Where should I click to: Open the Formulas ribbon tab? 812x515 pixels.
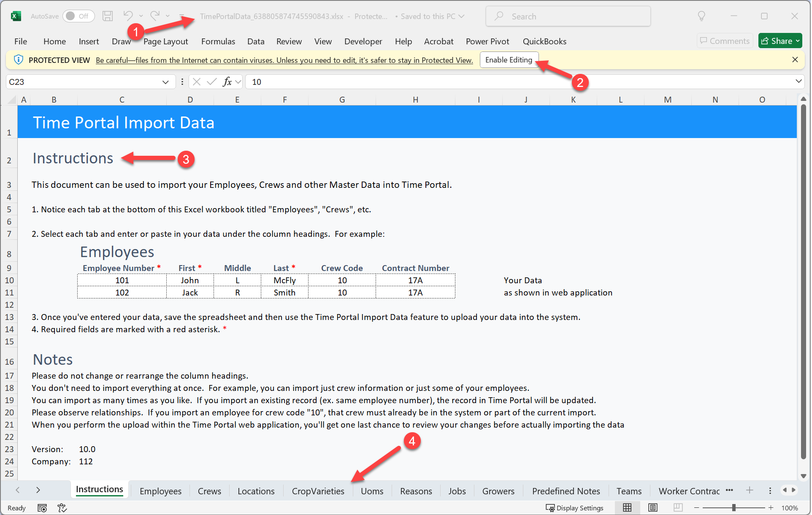tap(218, 41)
